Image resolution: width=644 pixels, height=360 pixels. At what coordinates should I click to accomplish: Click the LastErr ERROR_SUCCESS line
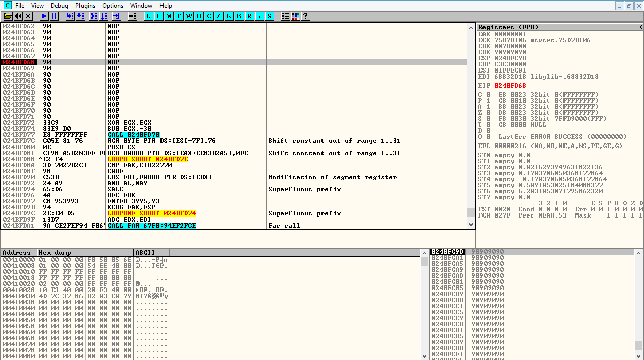562,137
